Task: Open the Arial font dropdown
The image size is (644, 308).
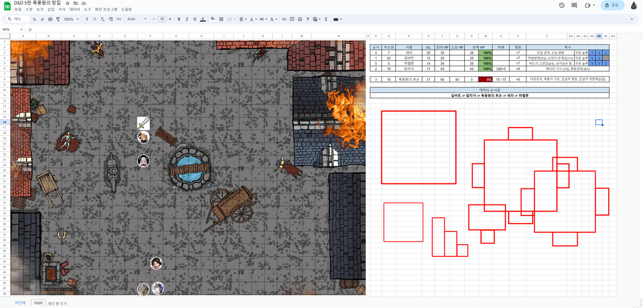Action: coord(137,19)
